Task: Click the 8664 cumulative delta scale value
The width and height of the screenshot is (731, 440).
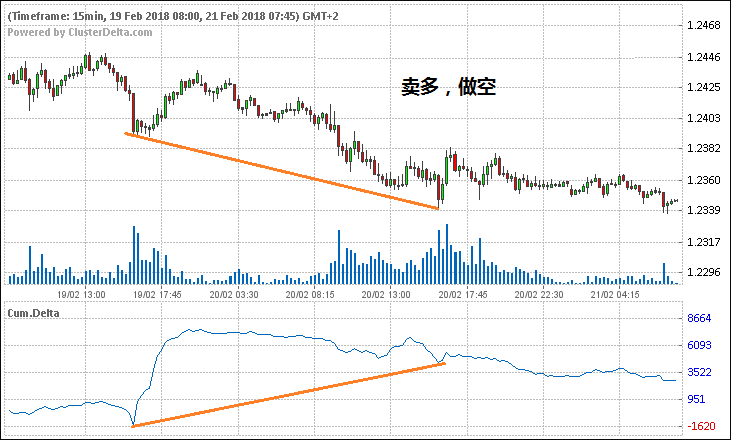Action: click(x=700, y=318)
